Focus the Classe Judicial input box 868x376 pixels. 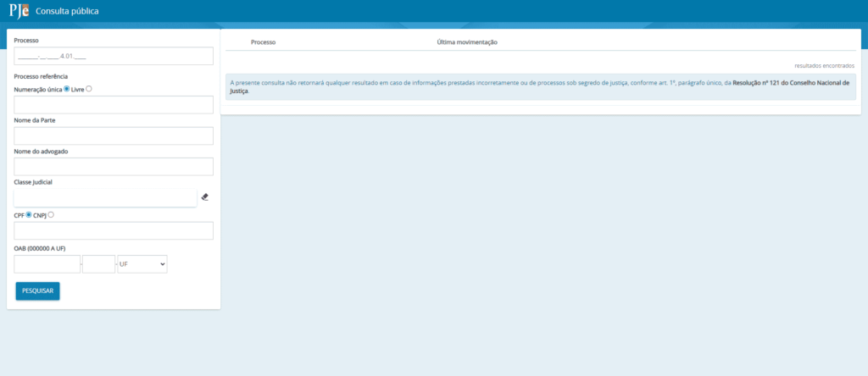[x=105, y=197]
